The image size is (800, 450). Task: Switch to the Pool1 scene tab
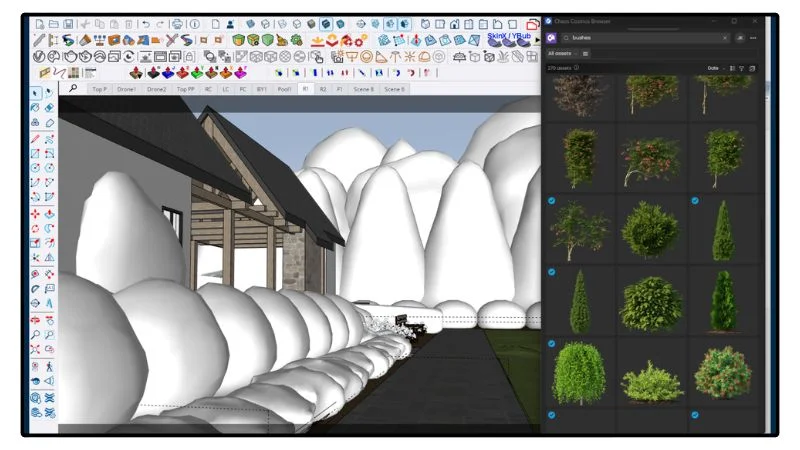pos(284,89)
